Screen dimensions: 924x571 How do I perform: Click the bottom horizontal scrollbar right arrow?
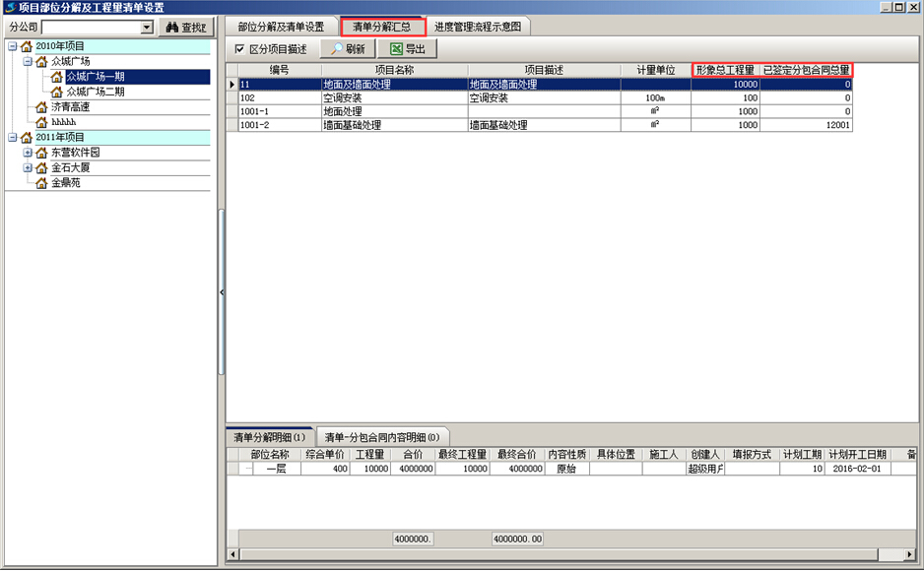pos(912,554)
